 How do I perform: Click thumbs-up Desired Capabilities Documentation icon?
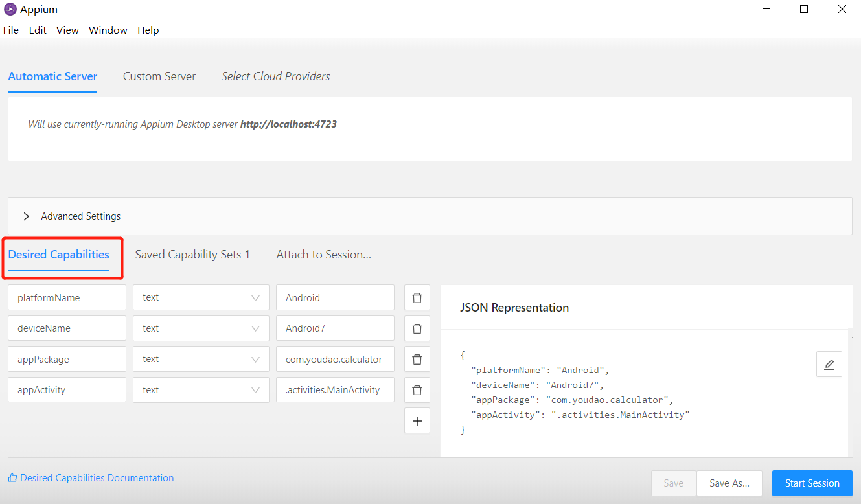(x=12, y=478)
